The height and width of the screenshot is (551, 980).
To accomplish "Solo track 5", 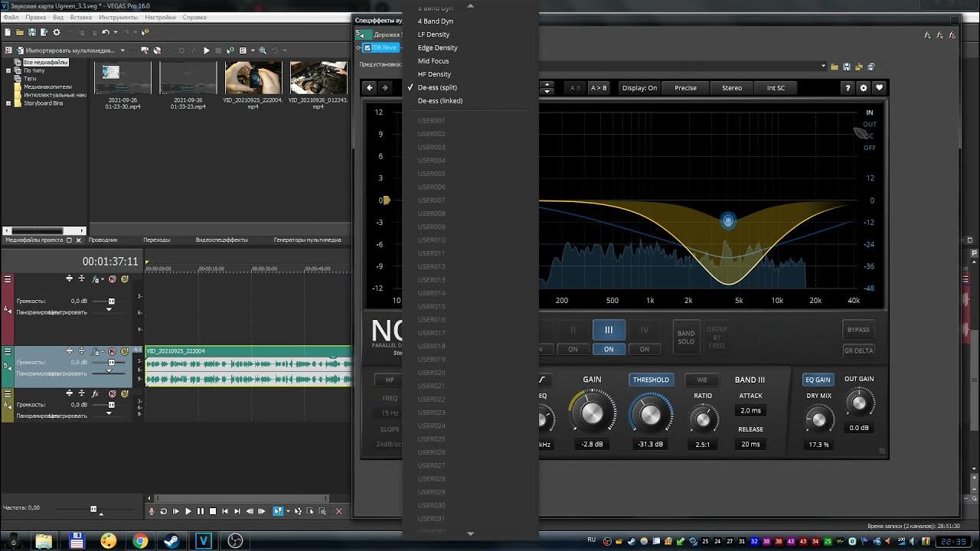I will click(125, 351).
